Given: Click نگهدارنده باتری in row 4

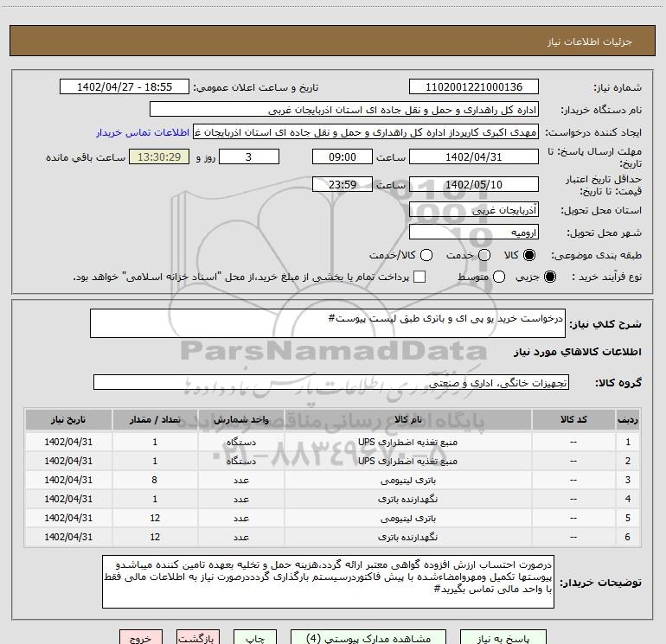Looking at the screenshot, I should point(407,500).
